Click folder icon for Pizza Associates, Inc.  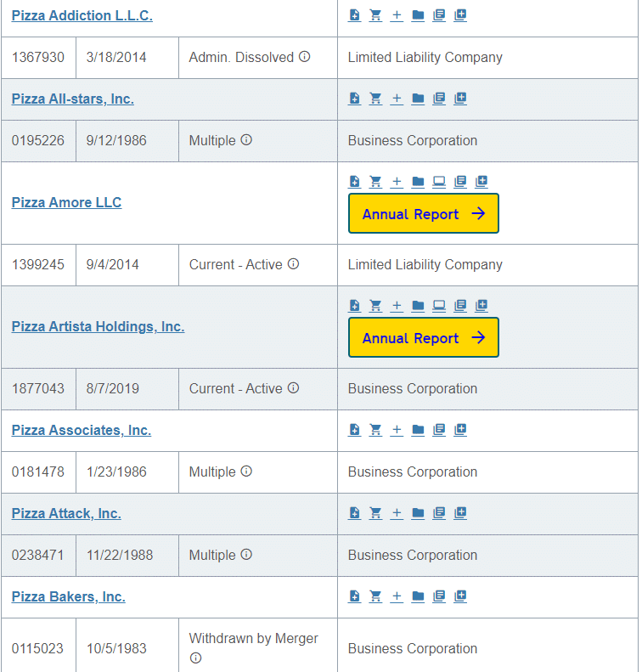pyautogui.click(x=418, y=430)
